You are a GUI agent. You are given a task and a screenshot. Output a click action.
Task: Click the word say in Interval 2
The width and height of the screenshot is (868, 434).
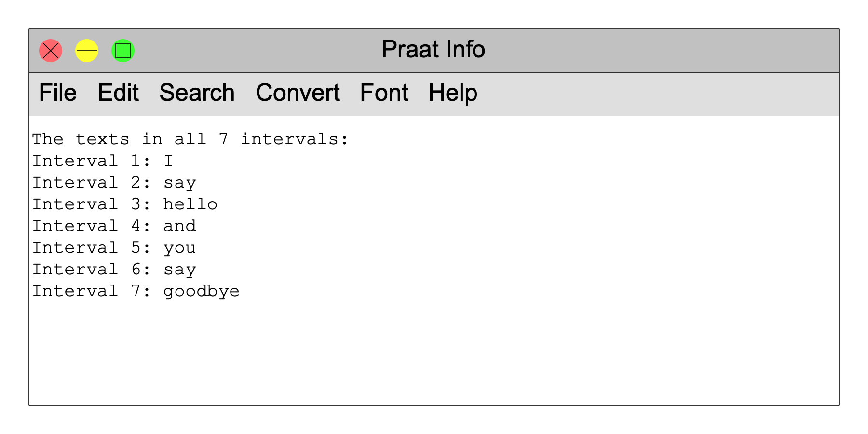click(x=179, y=183)
